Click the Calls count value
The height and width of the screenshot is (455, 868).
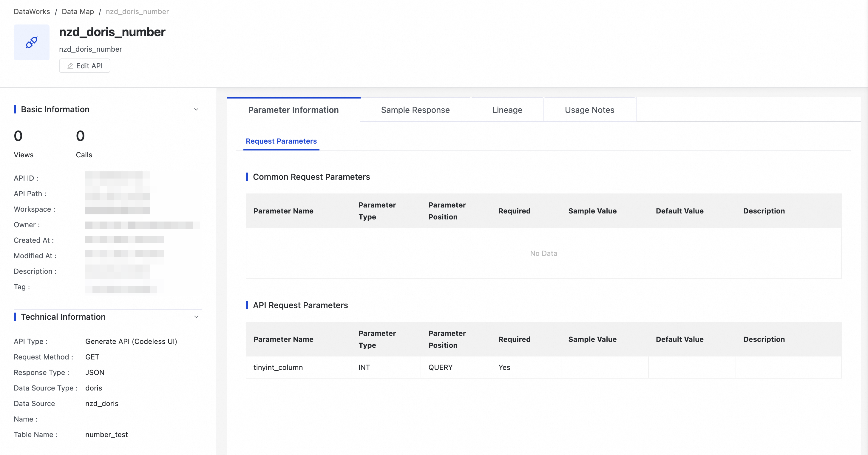coord(80,136)
